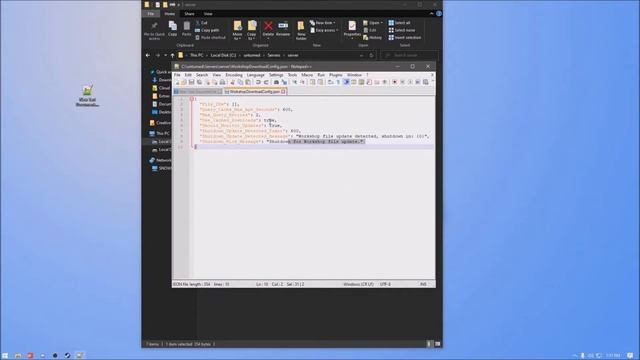
Task: Click Copy path in Explorer ribbon
Action: [207, 30]
